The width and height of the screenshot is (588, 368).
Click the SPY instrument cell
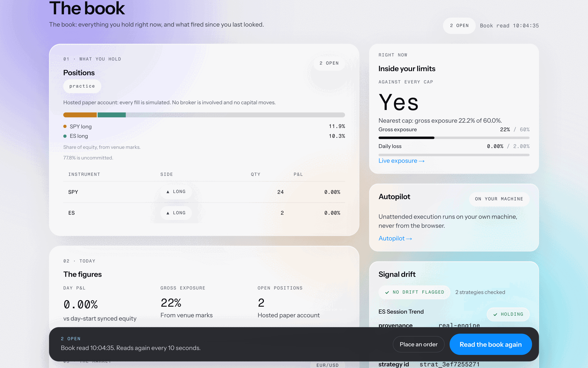pyautogui.click(x=73, y=192)
